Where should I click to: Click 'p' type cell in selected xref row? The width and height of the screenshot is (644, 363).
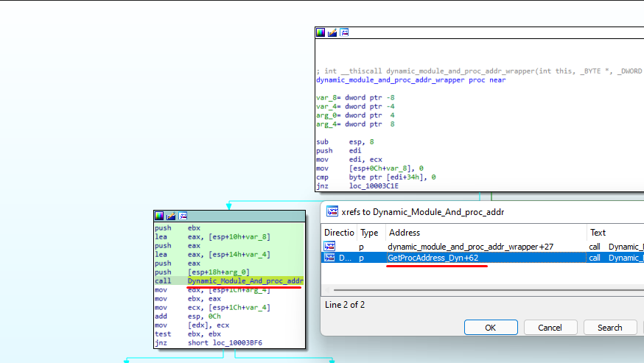[361, 258]
